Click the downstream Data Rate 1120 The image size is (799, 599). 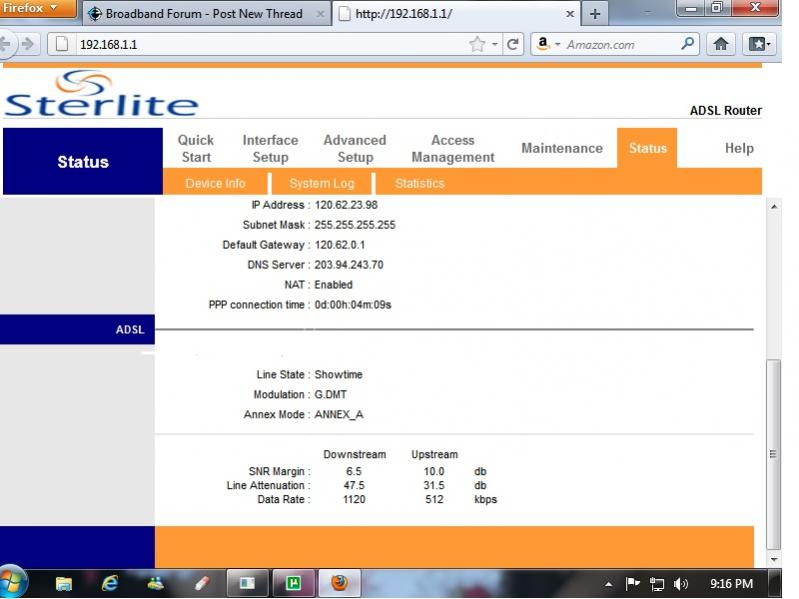coord(354,499)
